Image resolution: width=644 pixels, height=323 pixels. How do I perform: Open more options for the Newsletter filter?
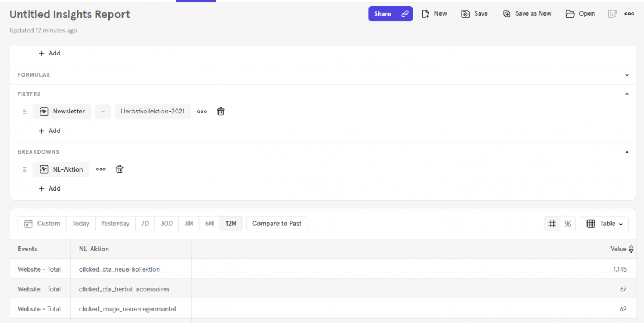click(202, 111)
